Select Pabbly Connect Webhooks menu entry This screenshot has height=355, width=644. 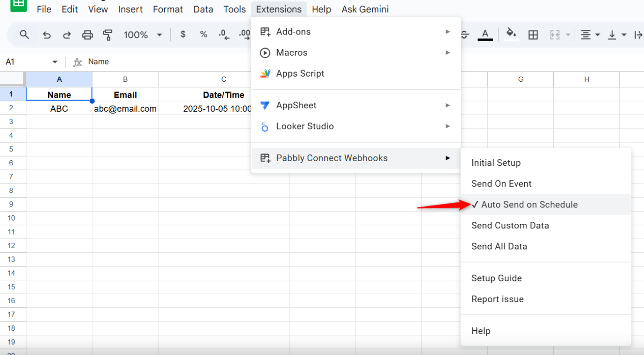(356, 158)
